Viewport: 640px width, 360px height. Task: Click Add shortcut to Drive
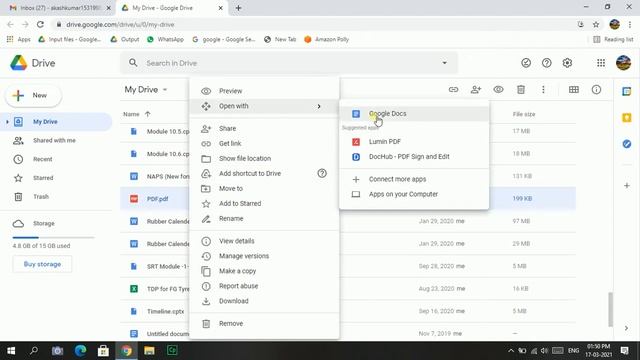click(264, 173)
